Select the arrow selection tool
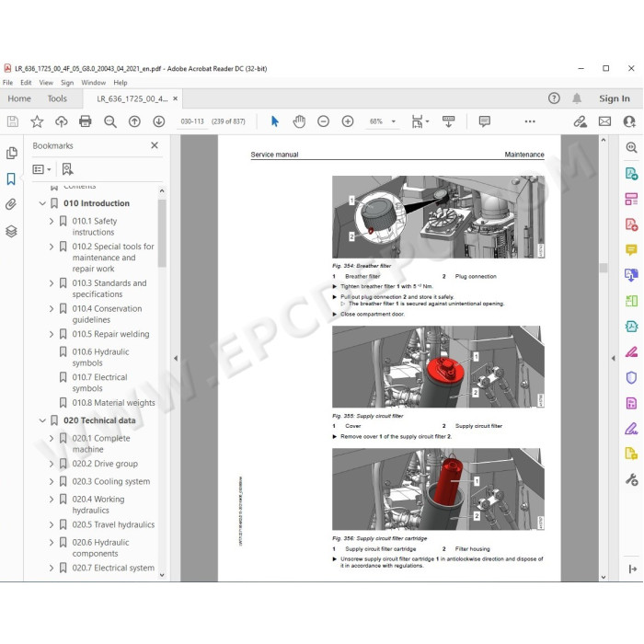644x644 pixels. pyautogui.click(x=275, y=121)
